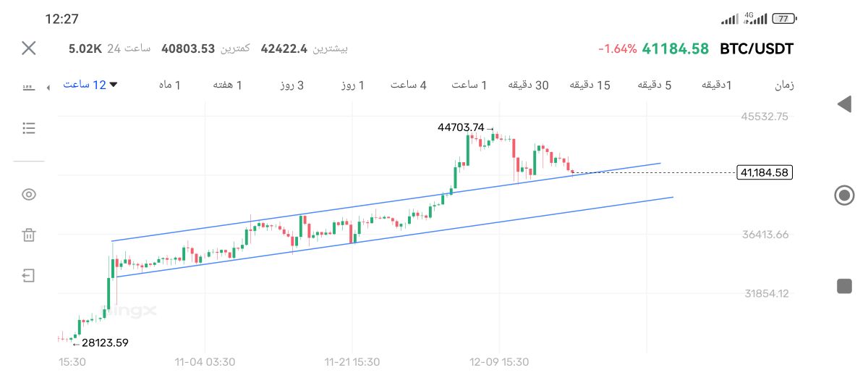Tap the Android recent apps square button

click(843, 286)
